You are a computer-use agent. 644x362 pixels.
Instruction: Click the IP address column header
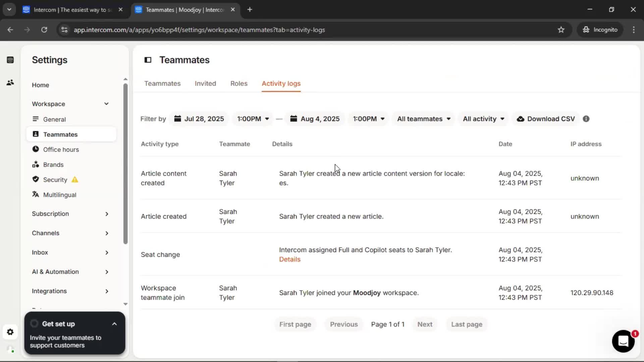tap(586, 144)
